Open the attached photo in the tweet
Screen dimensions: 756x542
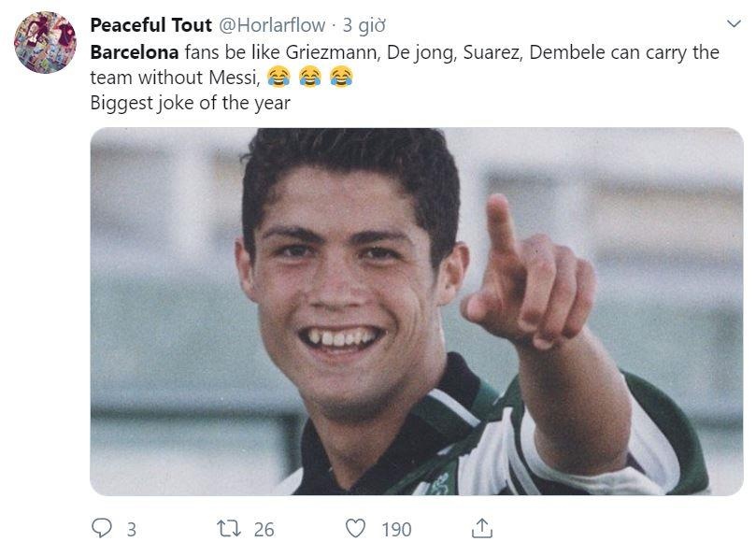tap(416, 311)
